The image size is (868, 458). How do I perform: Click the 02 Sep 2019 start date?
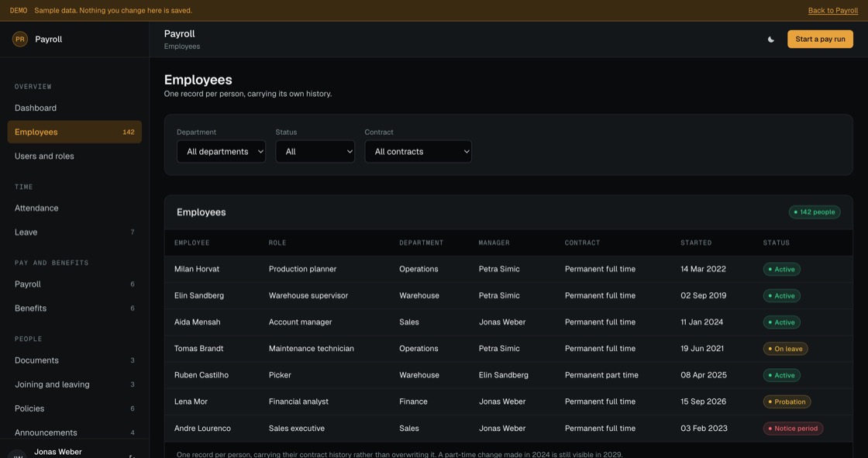click(703, 296)
